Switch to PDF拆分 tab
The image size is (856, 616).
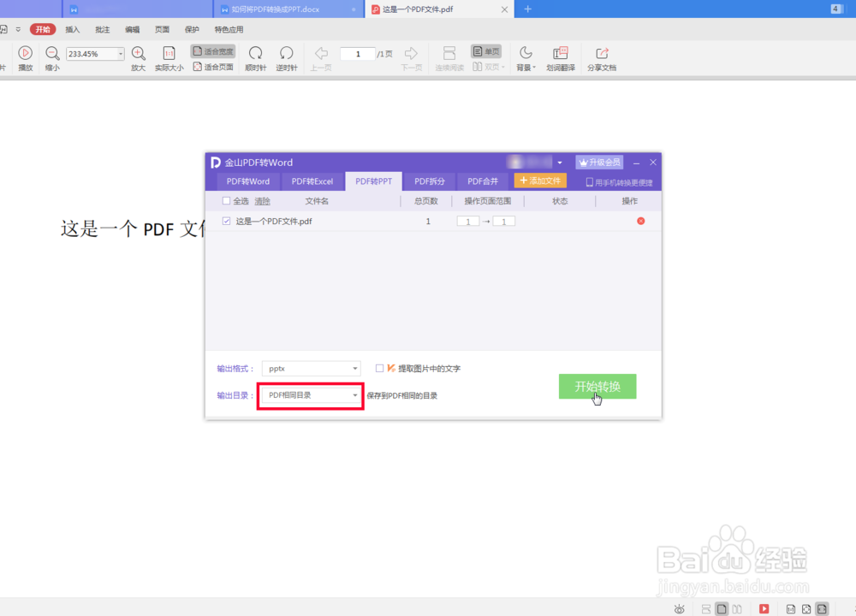tap(430, 181)
